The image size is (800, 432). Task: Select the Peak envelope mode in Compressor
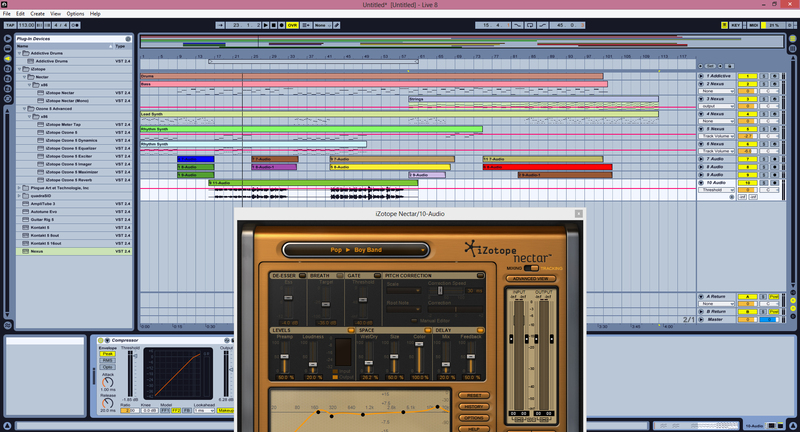point(107,353)
